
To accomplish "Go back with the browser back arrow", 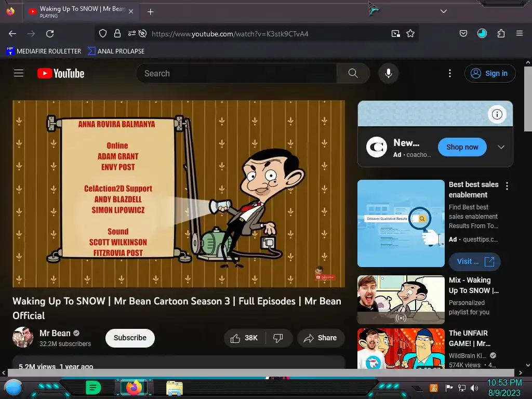I will pos(12,34).
